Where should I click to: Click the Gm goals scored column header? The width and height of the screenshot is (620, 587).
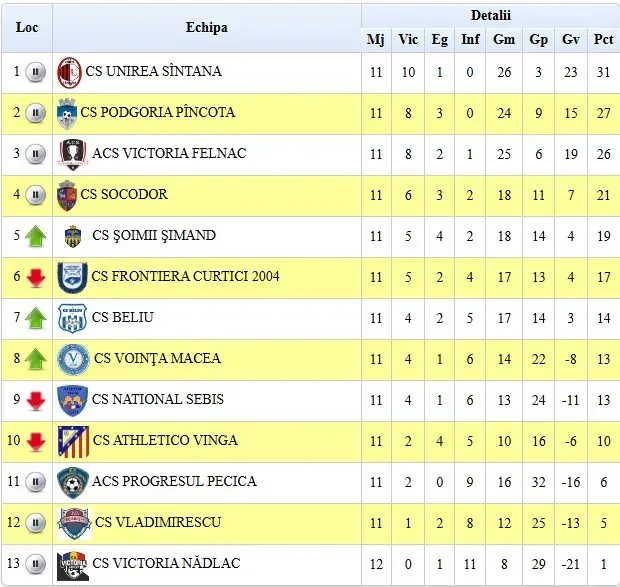(x=504, y=40)
